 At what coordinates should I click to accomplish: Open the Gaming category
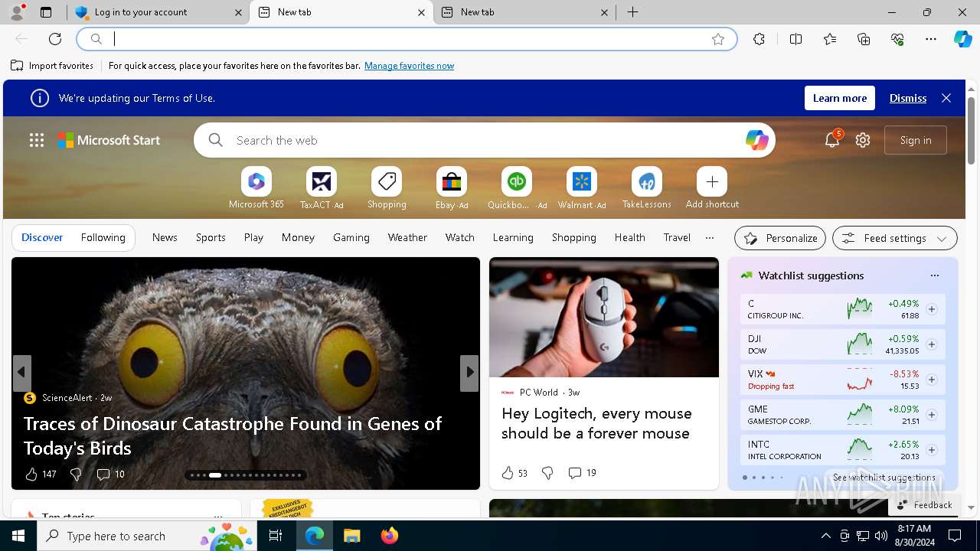pos(351,237)
